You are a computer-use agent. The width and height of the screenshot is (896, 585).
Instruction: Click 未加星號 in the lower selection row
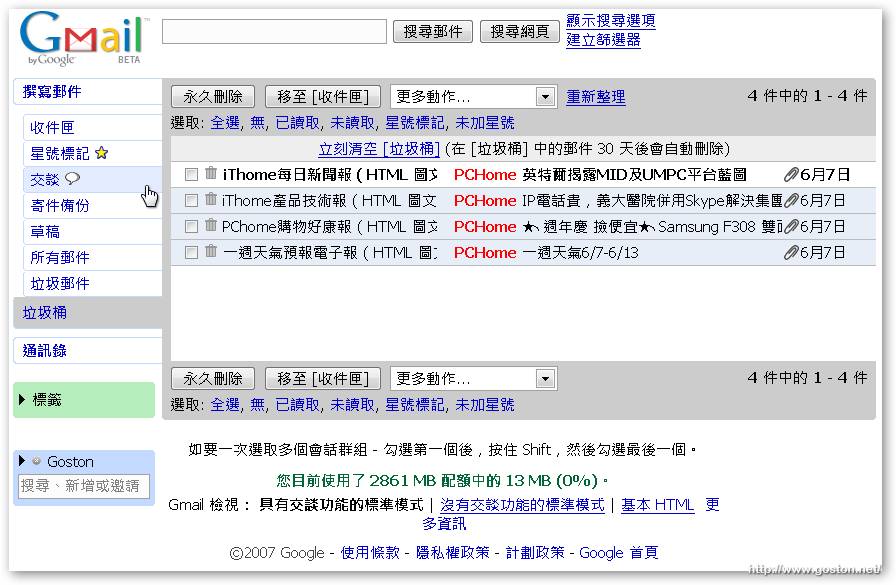pyautogui.click(x=485, y=404)
